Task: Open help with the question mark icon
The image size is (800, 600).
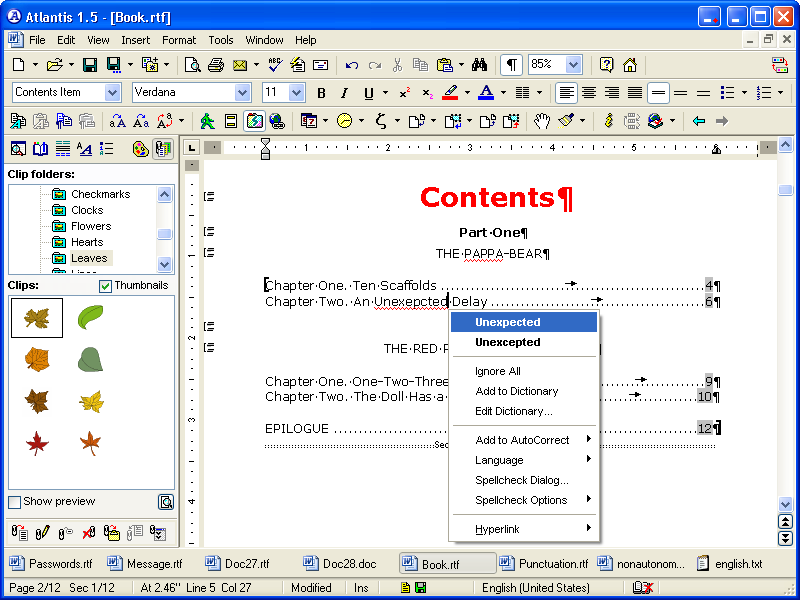Action: point(606,65)
